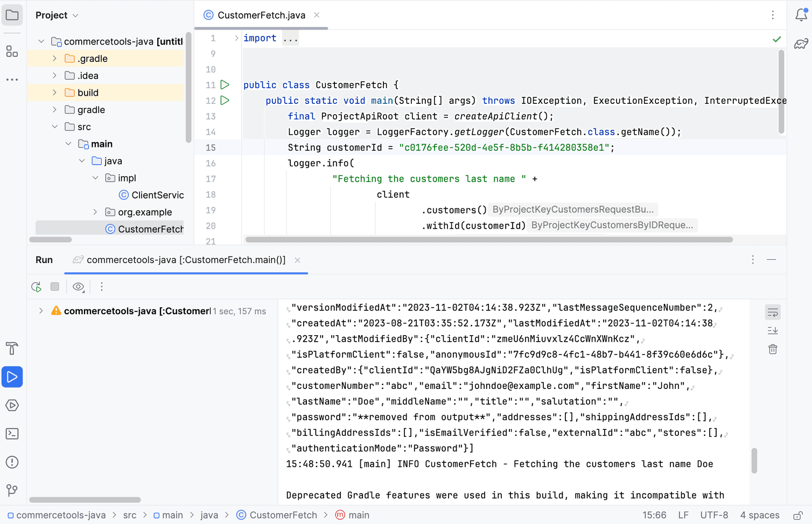Open the Services tool window icon
Viewport: 812px width, 524px height.
pos(12,405)
